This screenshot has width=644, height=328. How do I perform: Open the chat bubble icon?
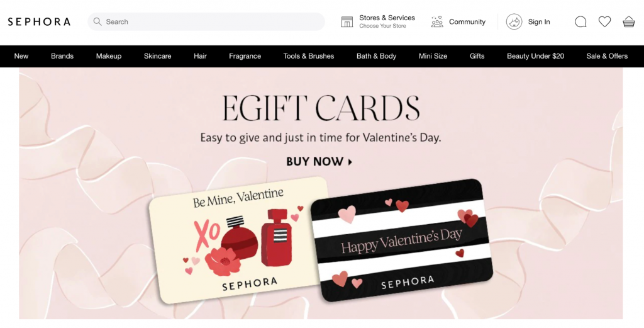click(x=580, y=22)
